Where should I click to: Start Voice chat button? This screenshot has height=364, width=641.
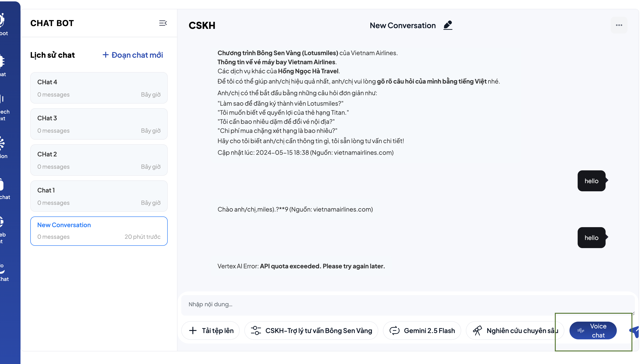[x=593, y=330]
